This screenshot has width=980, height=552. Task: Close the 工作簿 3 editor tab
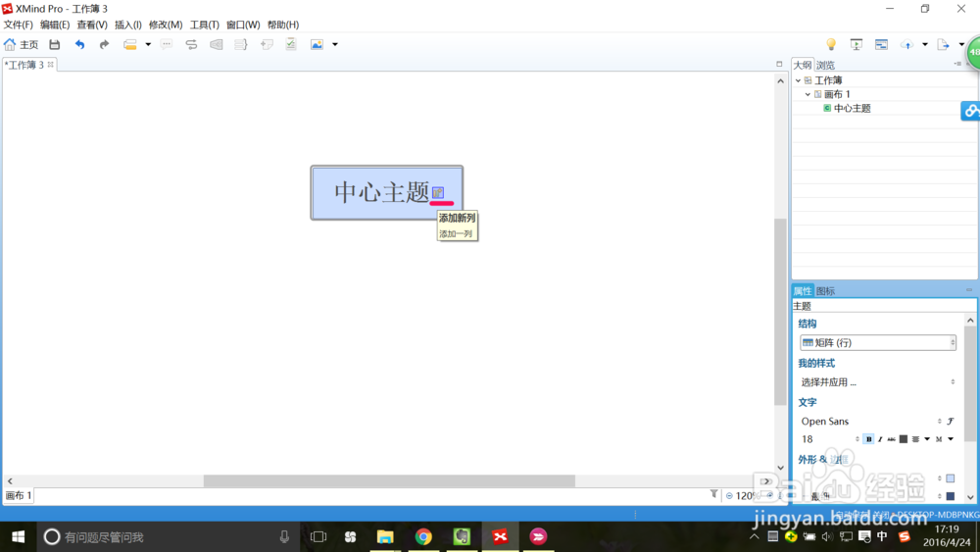51,65
